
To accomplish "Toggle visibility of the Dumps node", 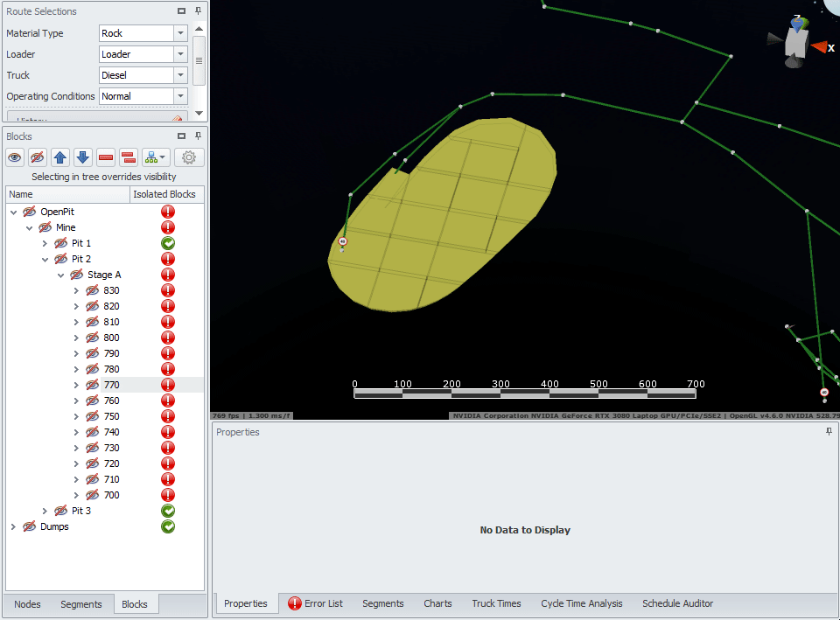I will (x=29, y=526).
